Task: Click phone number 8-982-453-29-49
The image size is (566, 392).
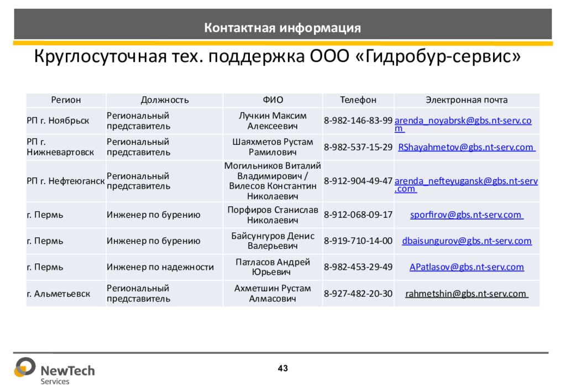Action: (x=358, y=267)
